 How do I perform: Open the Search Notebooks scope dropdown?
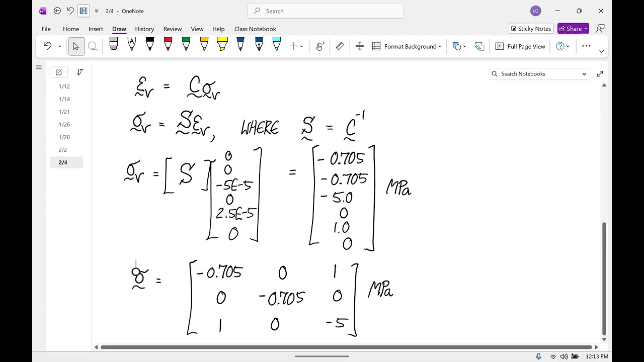point(584,74)
